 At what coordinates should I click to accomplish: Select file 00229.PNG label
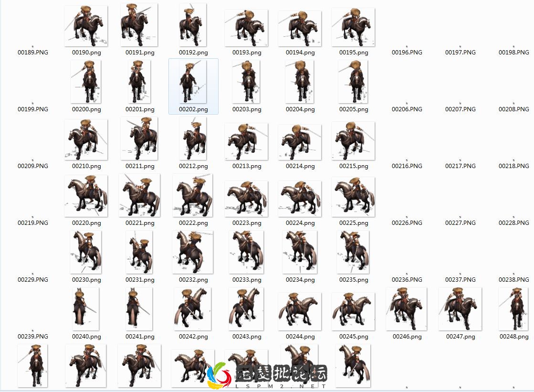pos(33,279)
